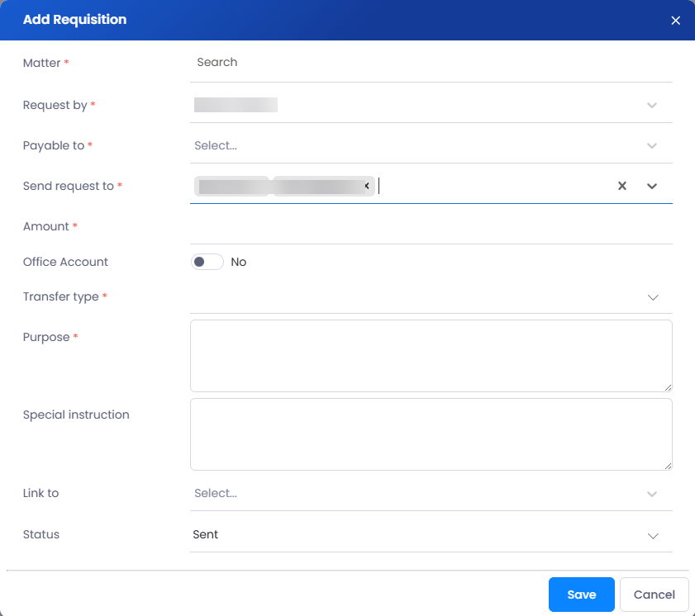Remove the selected recipient tag
The image size is (695, 616).
pos(367,186)
